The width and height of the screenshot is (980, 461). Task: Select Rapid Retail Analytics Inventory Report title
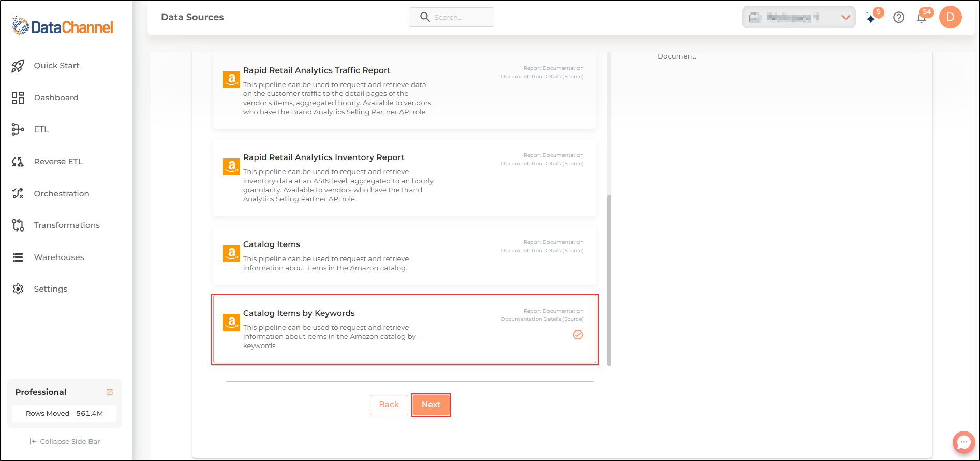click(x=323, y=157)
